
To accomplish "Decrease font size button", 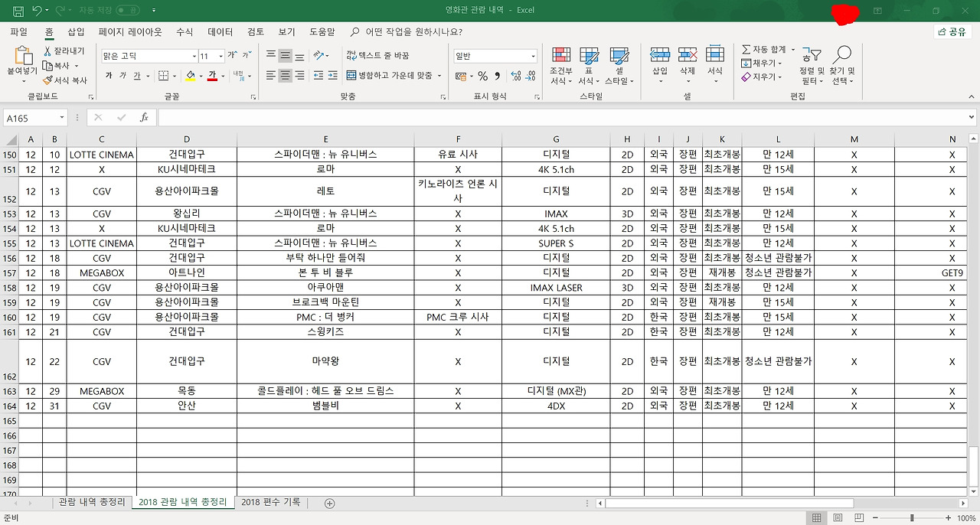I will pyautogui.click(x=247, y=56).
